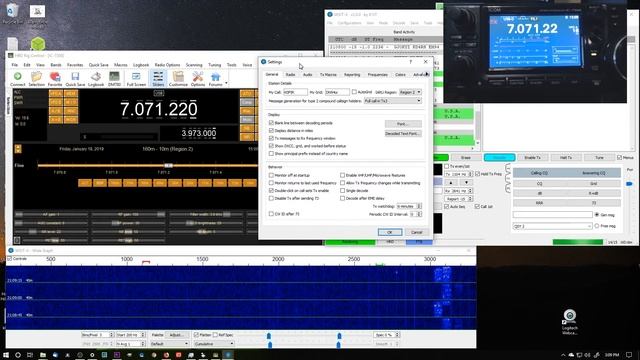
Task: Open File Explorer from the taskbar
Action: coord(42,355)
